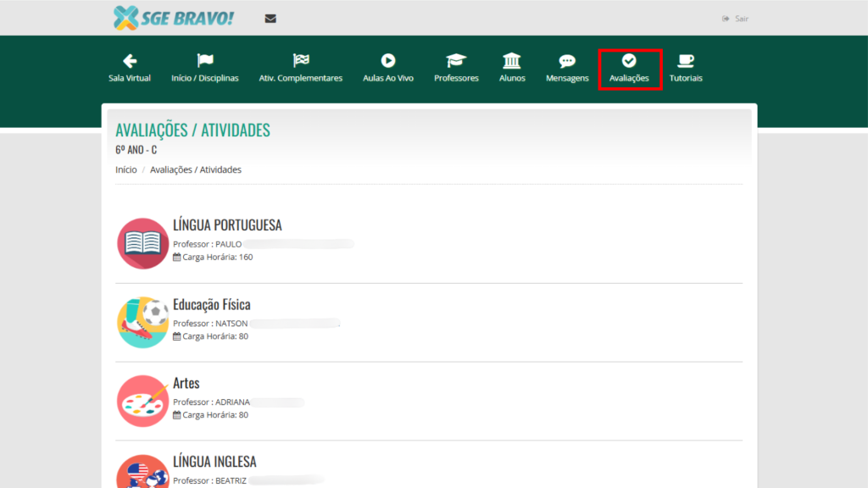Go back to Sala Virtual arrow icon
Viewport: 868px width, 488px height.
click(130, 61)
